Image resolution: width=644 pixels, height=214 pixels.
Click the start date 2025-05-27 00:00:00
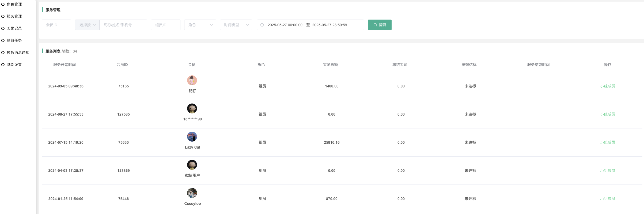click(285, 25)
